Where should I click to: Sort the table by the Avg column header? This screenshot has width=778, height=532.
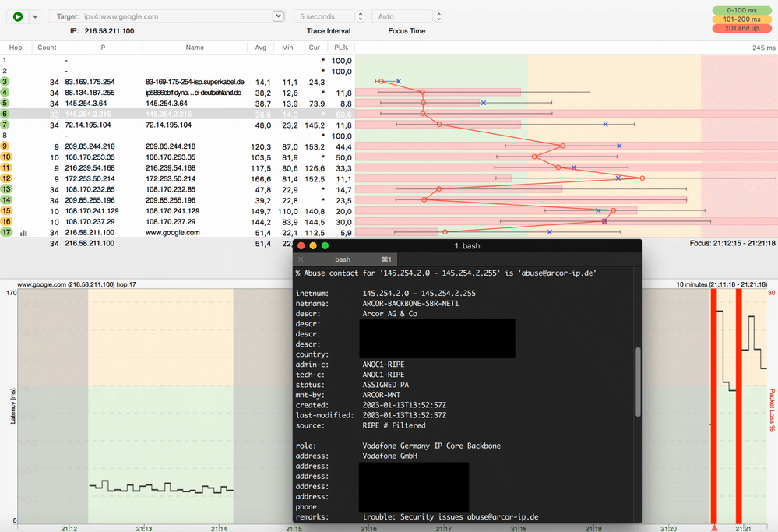coord(261,48)
